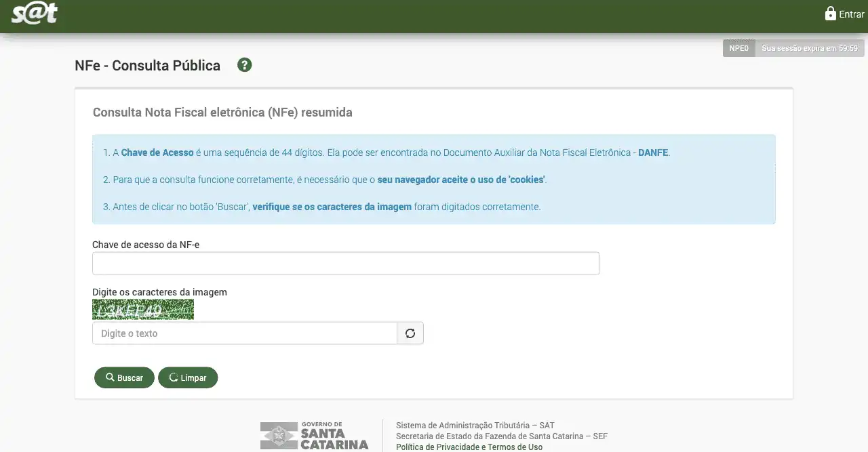Click the green help question mark icon
Screen dimensions: 868x452
tap(245, 65)
